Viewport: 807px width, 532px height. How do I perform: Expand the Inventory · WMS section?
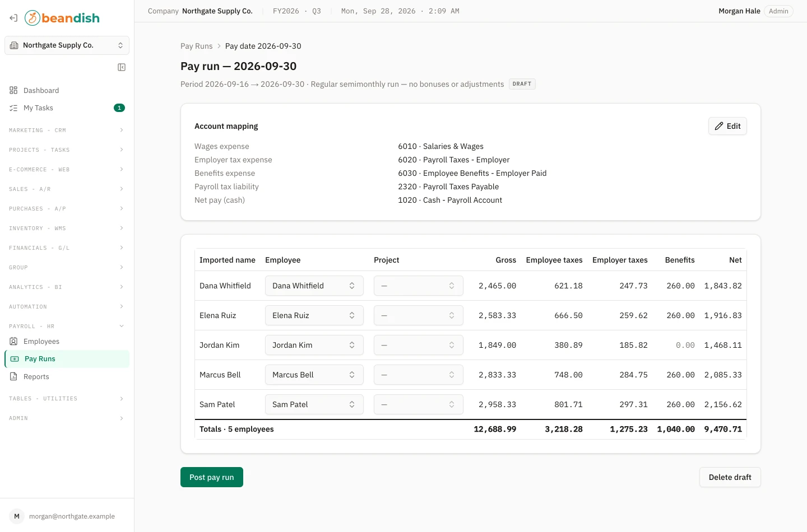pyautogui.click(x=67, y=228)
